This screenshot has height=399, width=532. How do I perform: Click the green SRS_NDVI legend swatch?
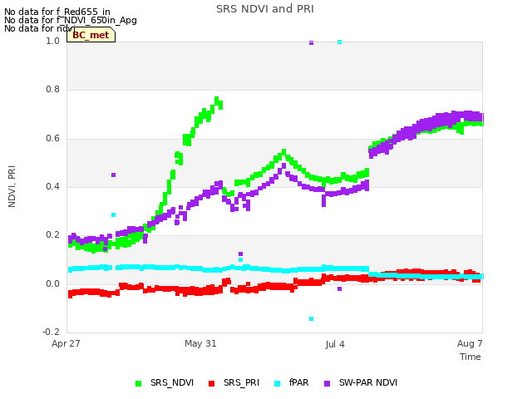[x=138, y=383]
